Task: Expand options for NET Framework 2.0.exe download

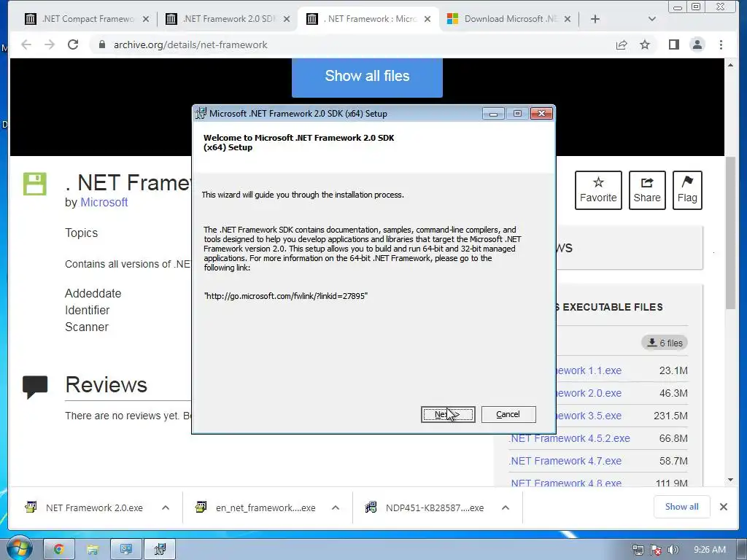Action: click(166, 507)
